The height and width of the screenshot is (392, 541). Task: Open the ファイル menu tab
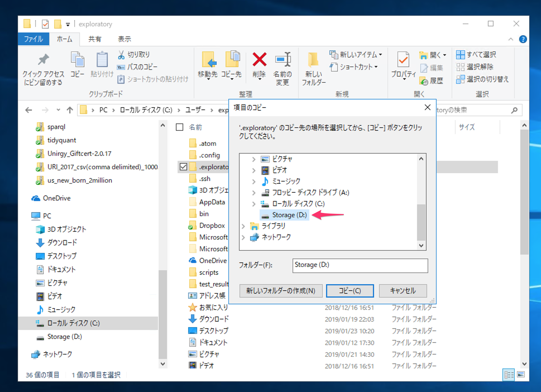point(33,39)
